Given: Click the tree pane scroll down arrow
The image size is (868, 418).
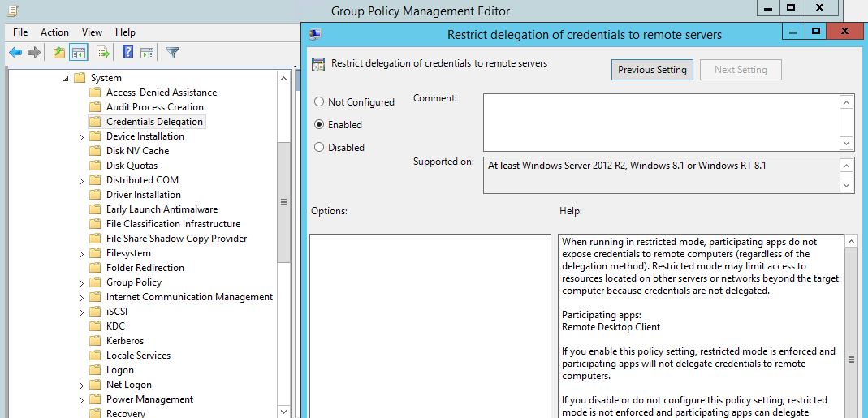Looking at the screenshot, I should pyautogui.click(x=284, y=412).
